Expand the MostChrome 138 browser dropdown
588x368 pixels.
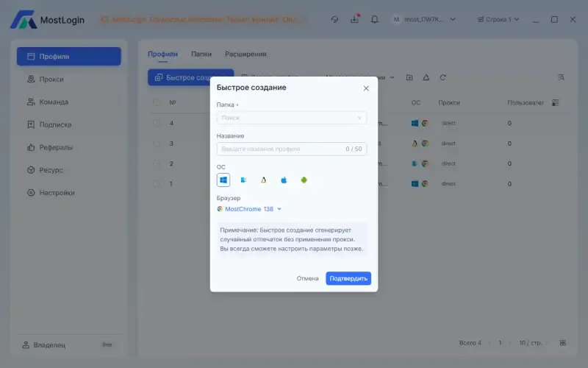coord(249,209)
